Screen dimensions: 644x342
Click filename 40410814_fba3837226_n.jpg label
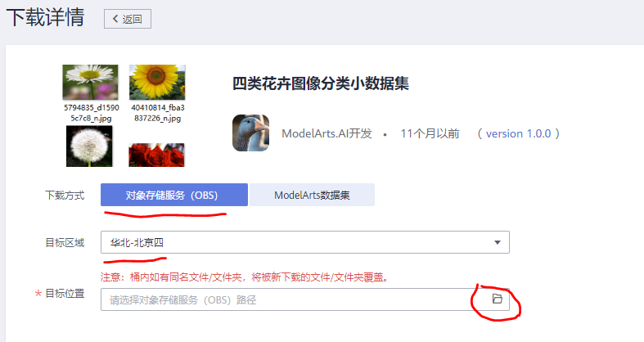pyautogui.click(x=158, y=113)
